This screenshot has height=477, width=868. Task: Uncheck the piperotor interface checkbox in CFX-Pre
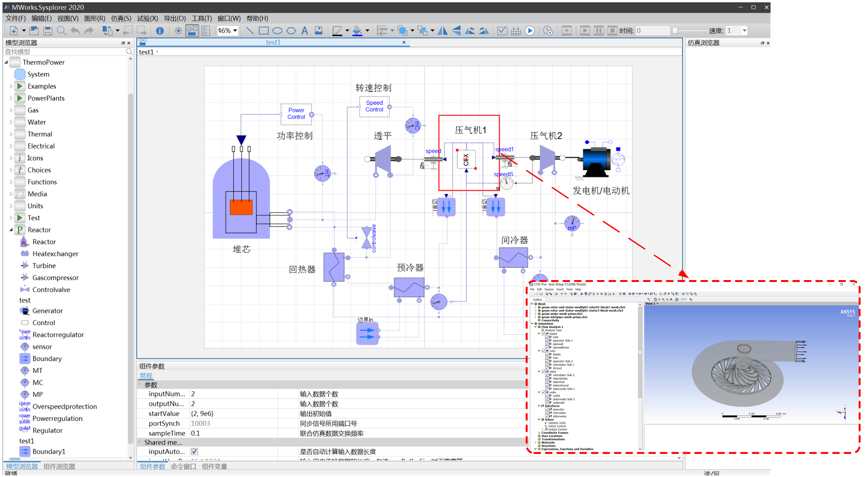pos(547,410)
